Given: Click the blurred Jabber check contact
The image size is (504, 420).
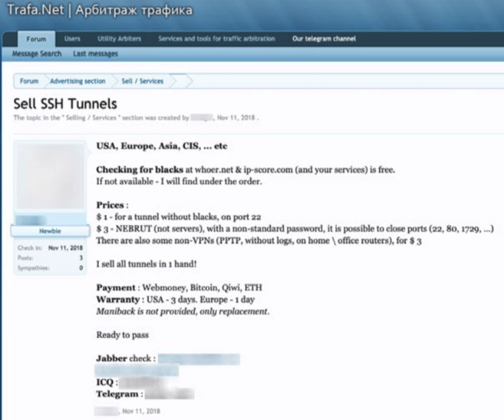Looking at the screenshot, I should click(198, 359).
